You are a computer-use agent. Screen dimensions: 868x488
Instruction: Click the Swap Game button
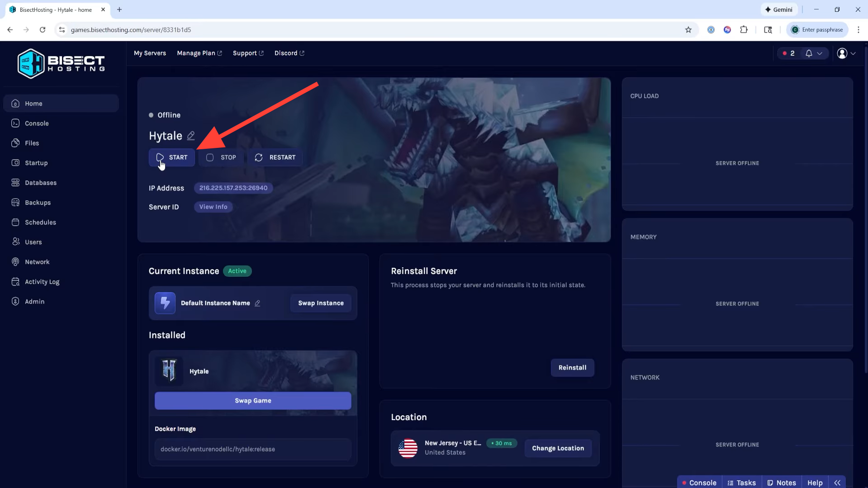pyautogui.click(x=253, y=401)
